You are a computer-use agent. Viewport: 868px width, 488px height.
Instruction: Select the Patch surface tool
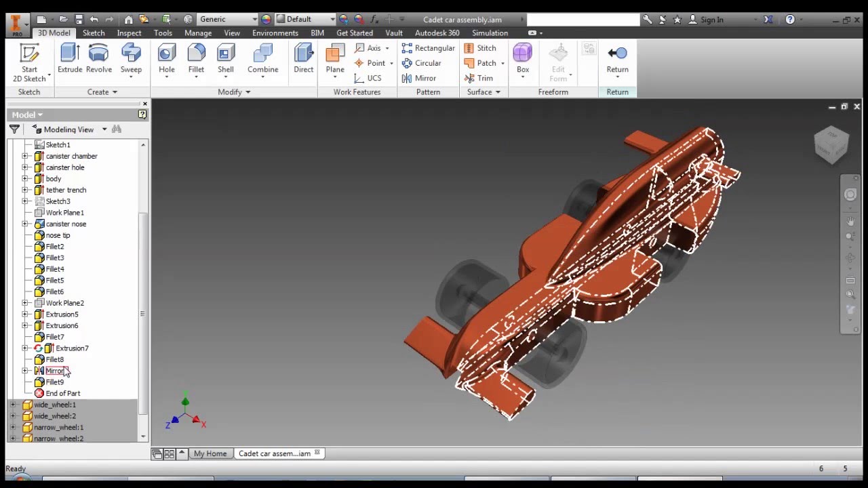[x=480, y=63]
